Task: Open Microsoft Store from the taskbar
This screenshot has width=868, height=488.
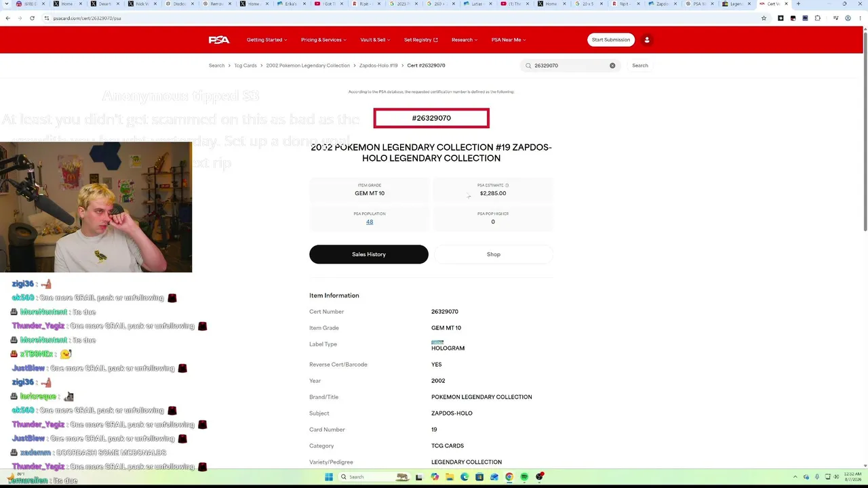Action: [x=479, y=477]
